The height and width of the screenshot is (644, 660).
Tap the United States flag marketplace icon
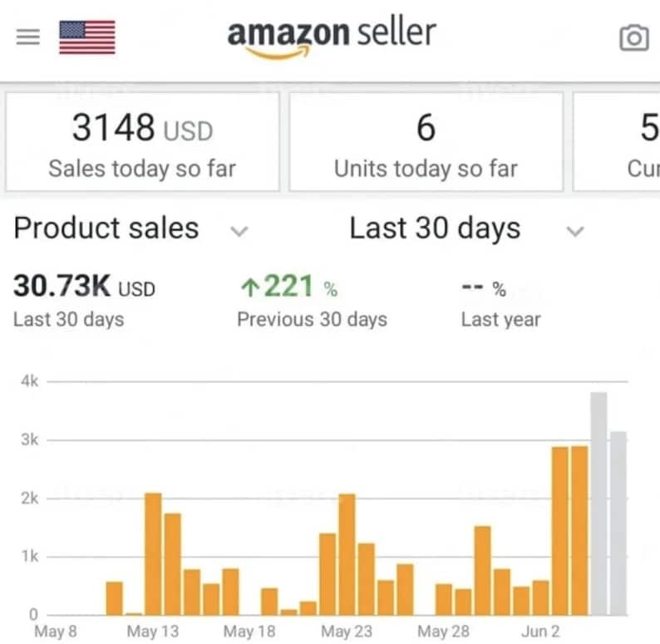[x=87, y=37]
